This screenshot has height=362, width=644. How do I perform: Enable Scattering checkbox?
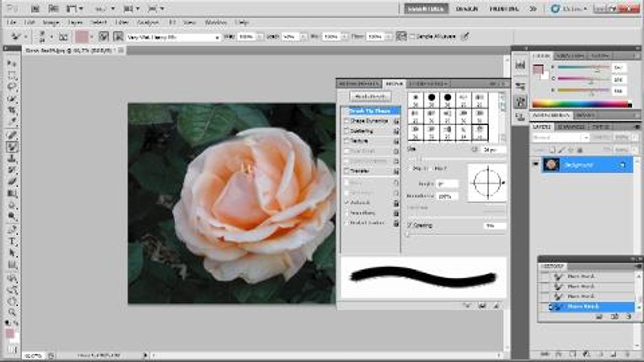(345, 131)
